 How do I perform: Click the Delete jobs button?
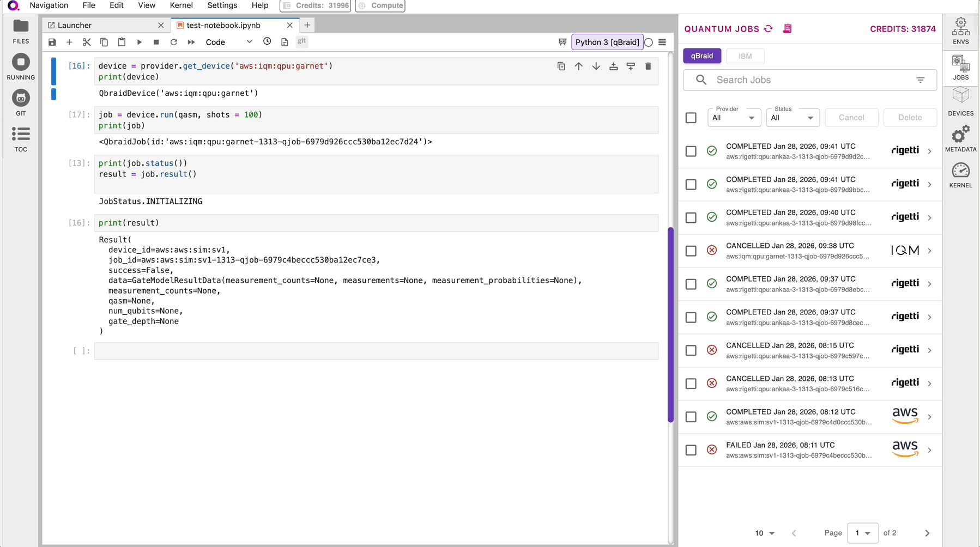tap(910, 118)
